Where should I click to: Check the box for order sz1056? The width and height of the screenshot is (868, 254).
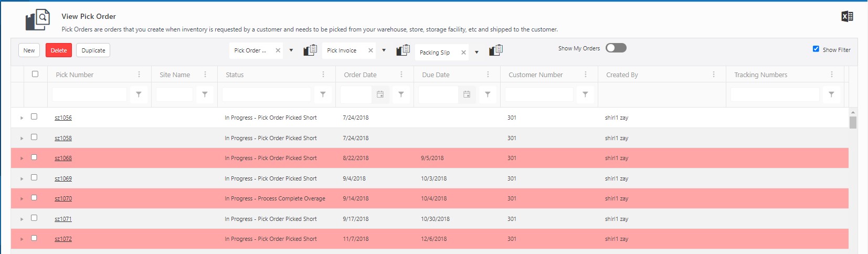click(34, 117)
